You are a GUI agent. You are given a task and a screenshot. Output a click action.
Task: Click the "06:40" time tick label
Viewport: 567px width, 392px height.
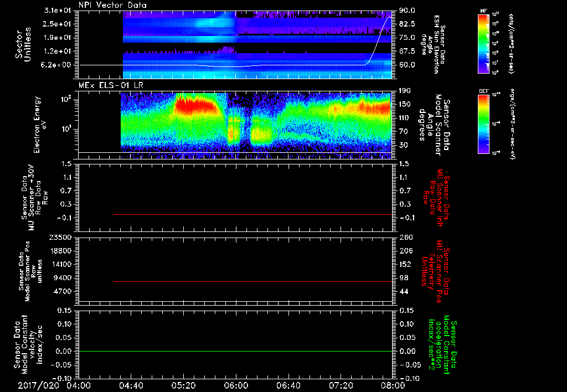288,385
